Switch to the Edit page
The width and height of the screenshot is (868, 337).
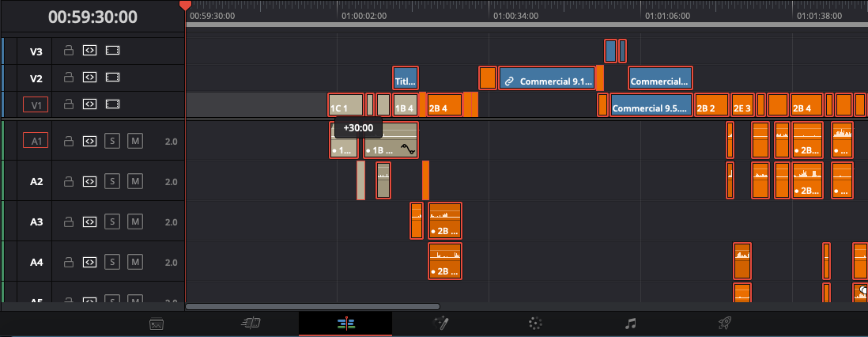(x=345, y=324)
